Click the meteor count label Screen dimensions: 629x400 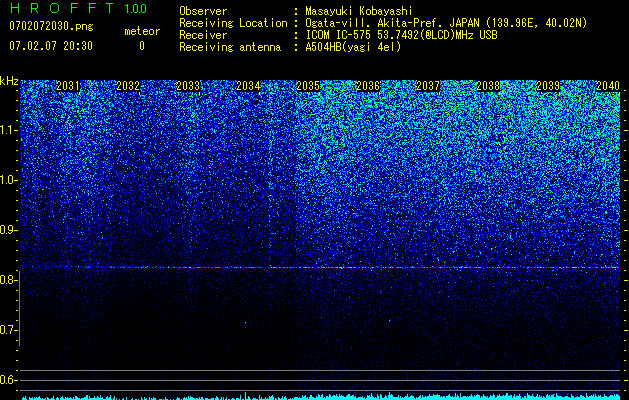(x=142, y=31)
